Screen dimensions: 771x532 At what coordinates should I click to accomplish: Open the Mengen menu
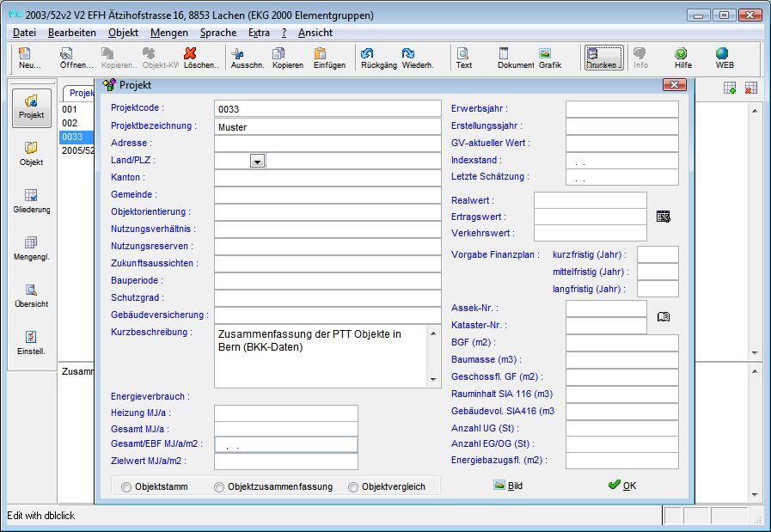coord(169,33)
